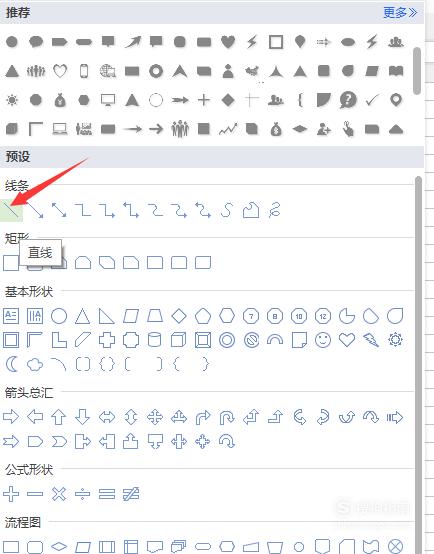Choose the cloud basic shape

coord(35,364)
